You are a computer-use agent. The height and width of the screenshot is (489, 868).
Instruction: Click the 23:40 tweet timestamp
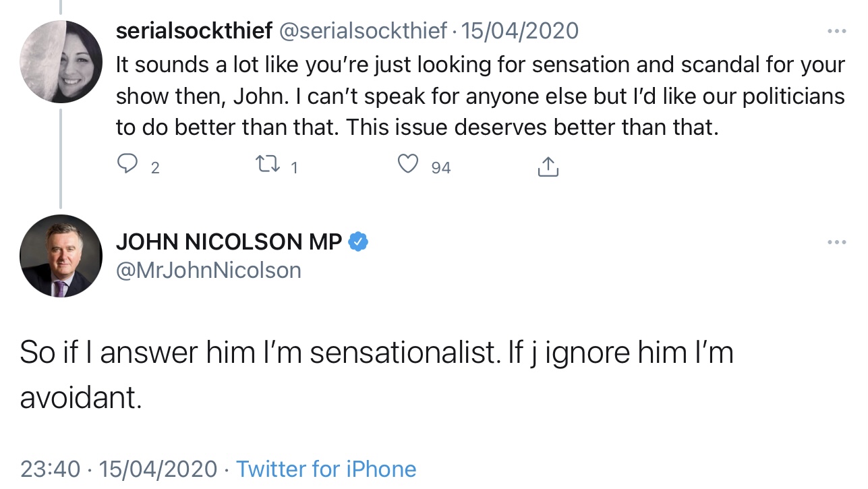[x=49, y=469]
